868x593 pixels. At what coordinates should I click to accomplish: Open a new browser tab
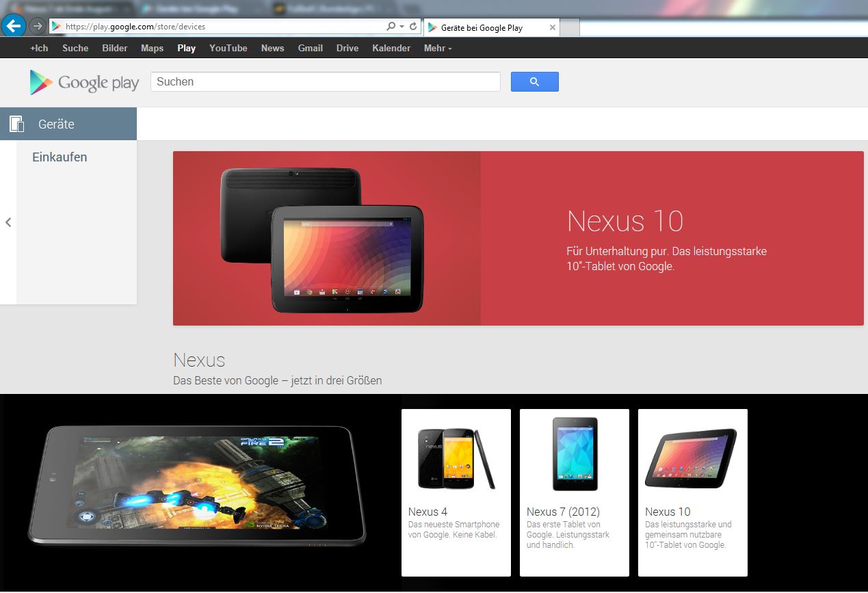[570, 28]
